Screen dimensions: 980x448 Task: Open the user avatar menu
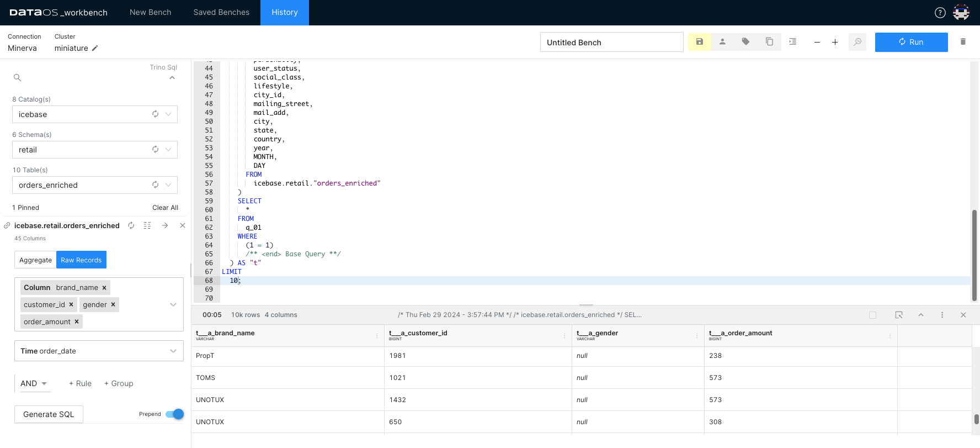point(961,13)
